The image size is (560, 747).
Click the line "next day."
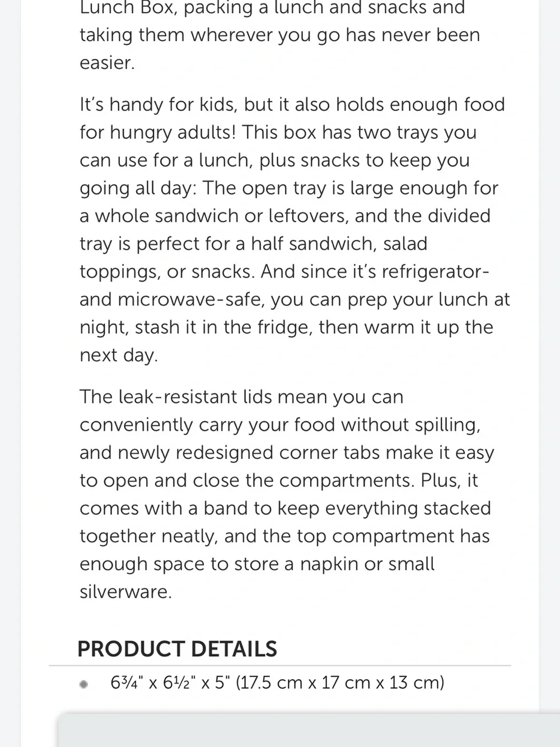tap(119, 355)
